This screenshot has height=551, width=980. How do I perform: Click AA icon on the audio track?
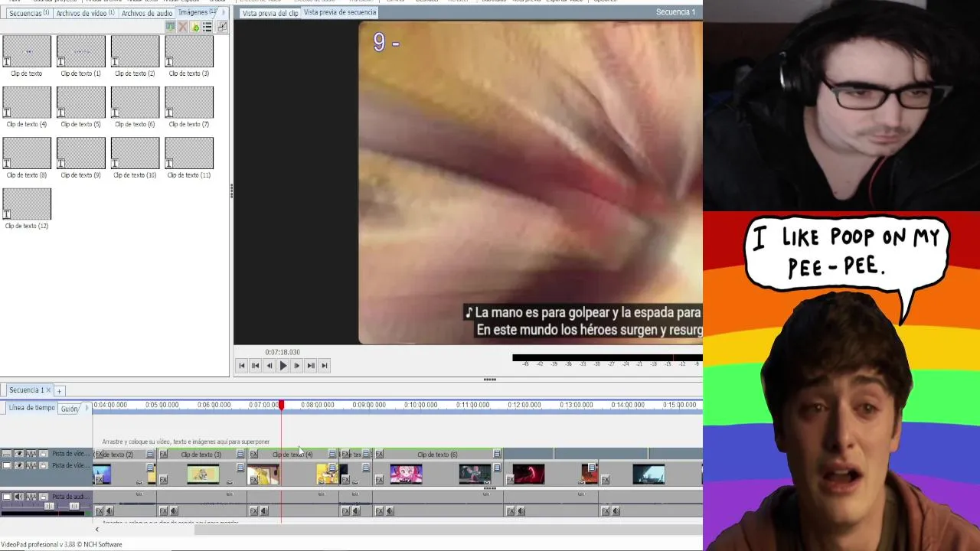31,497
